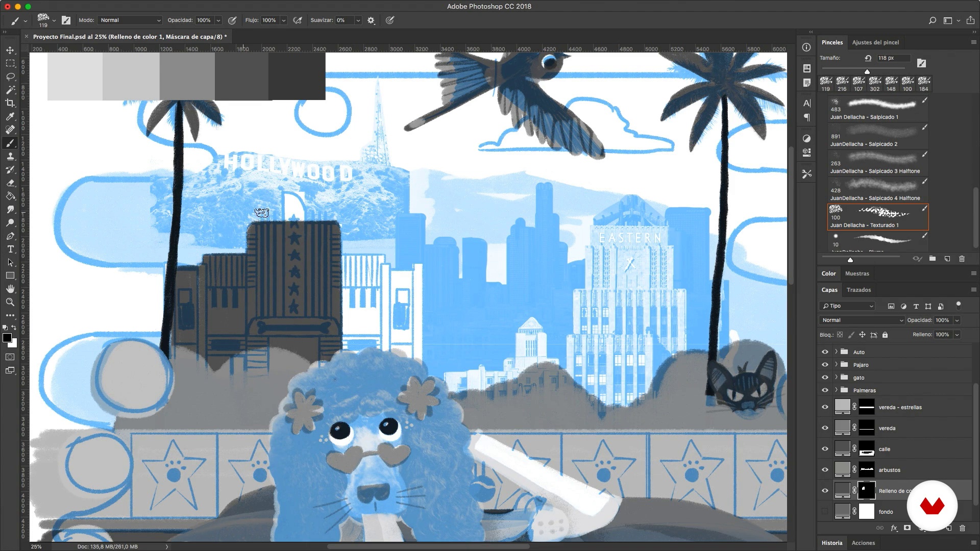
Task: Open the brush Modo dropdown
Action: coord(130,20)
